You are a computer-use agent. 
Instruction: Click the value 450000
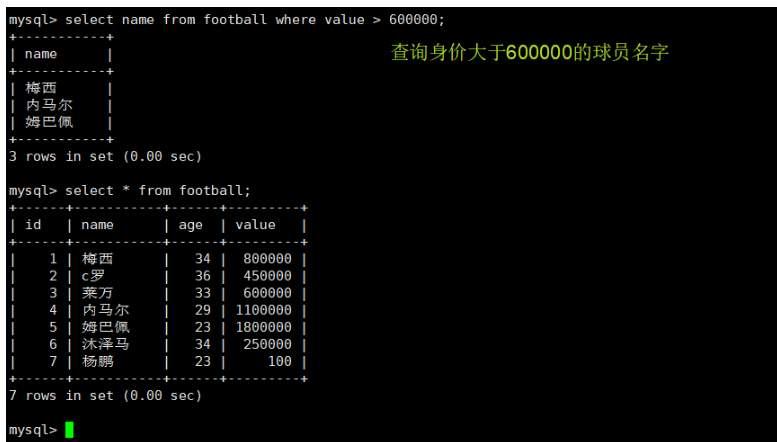click(x=267, y=276)
